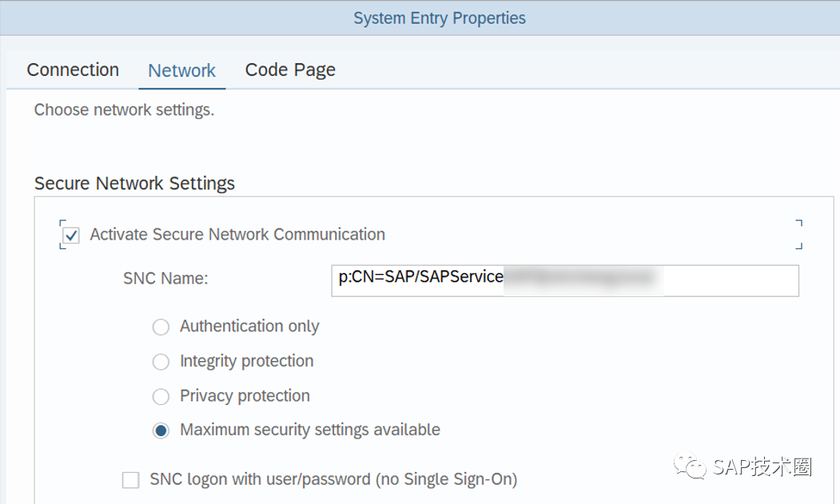840x504 pixels.
Task: Click into the SNC Name input field
Action: tap(564, 280)
